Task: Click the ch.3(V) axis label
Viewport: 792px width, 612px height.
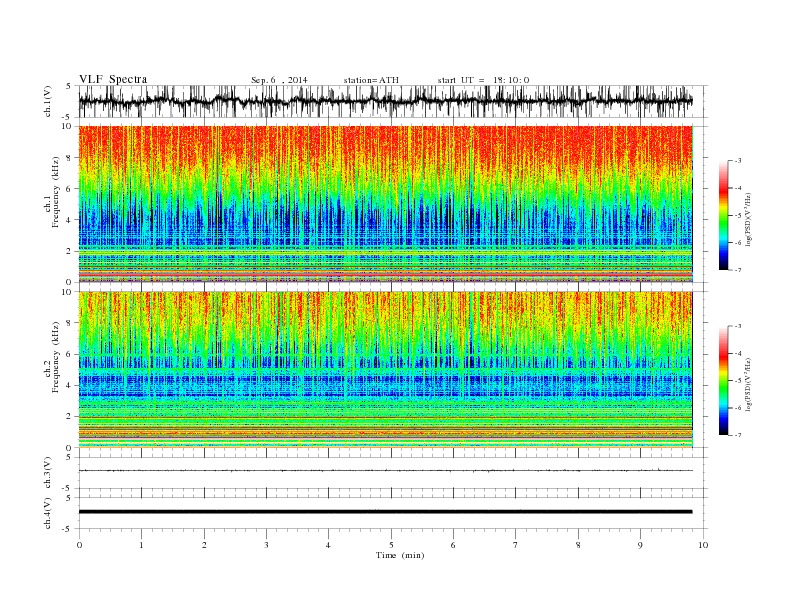Action: [48, 473]
